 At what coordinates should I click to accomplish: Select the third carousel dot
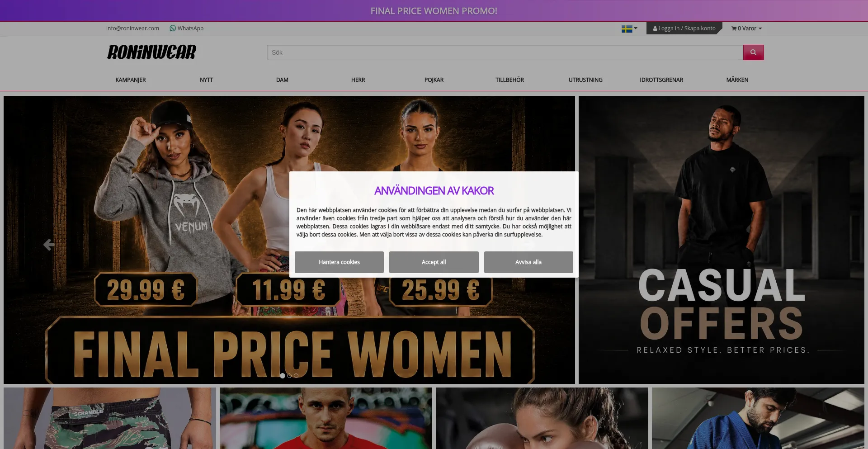click(x=296, y=376)
